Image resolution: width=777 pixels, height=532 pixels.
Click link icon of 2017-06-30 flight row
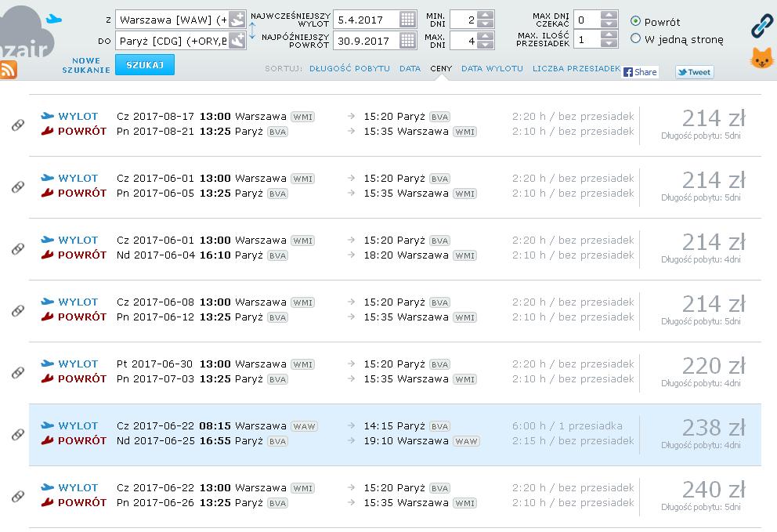pyautogui.click(x=18, y=372)
